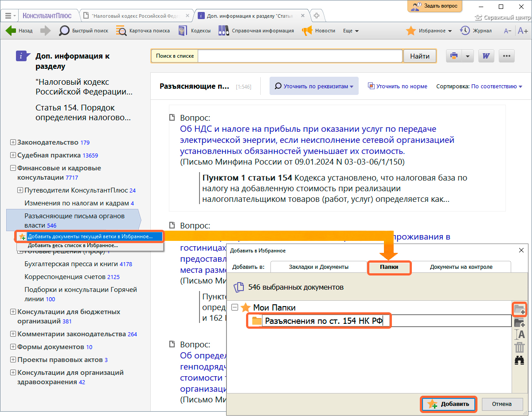This screenshot has width=532, height=417.
Task: Expand Консультации для бюджетных организаций
Action: click(x=13, y=311)
